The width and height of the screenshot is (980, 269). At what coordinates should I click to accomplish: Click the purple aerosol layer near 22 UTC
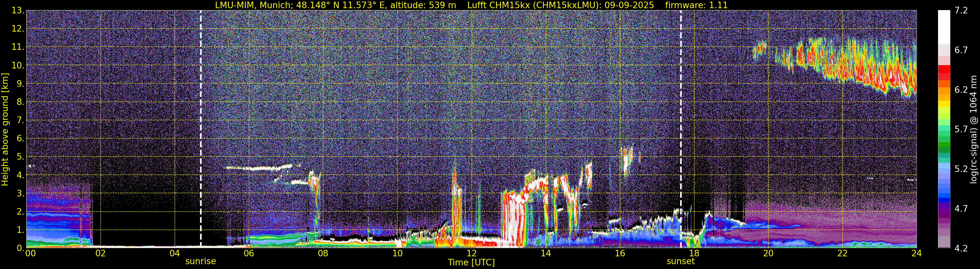[837, 225]
